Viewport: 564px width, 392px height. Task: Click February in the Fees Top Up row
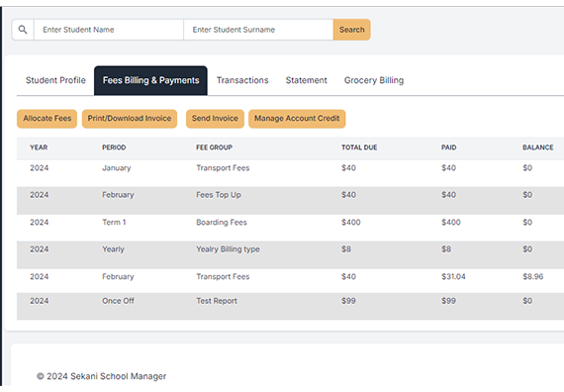pos(118,195)
